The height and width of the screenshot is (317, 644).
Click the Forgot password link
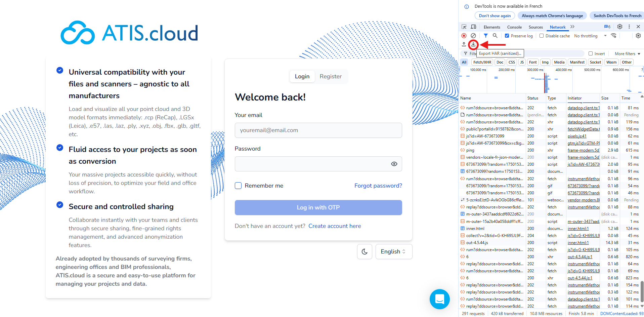point(378,186)
